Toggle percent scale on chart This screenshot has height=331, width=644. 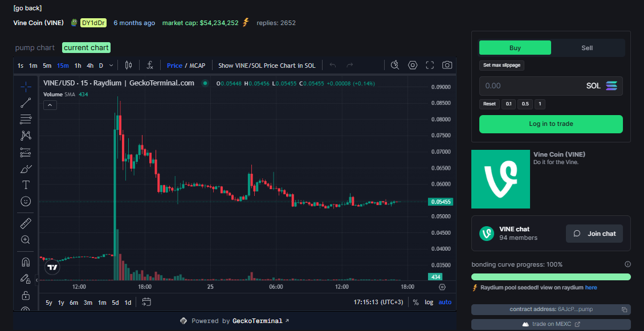pos(415,302)
